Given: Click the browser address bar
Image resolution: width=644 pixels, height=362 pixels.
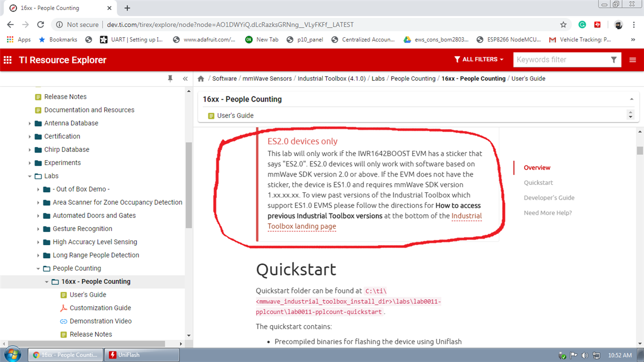Looking at the screenshot, I should click(x=304, y=25).
